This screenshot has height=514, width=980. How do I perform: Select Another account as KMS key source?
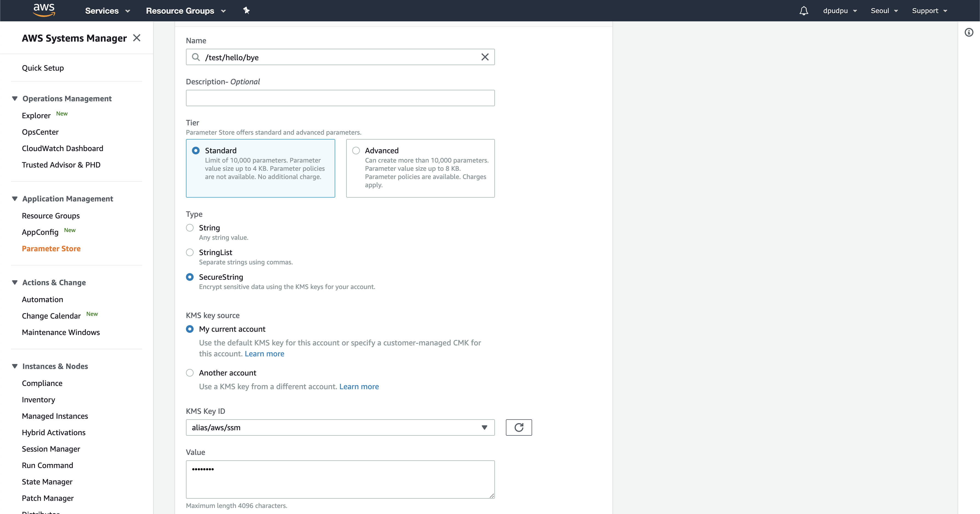click(190, 373)
